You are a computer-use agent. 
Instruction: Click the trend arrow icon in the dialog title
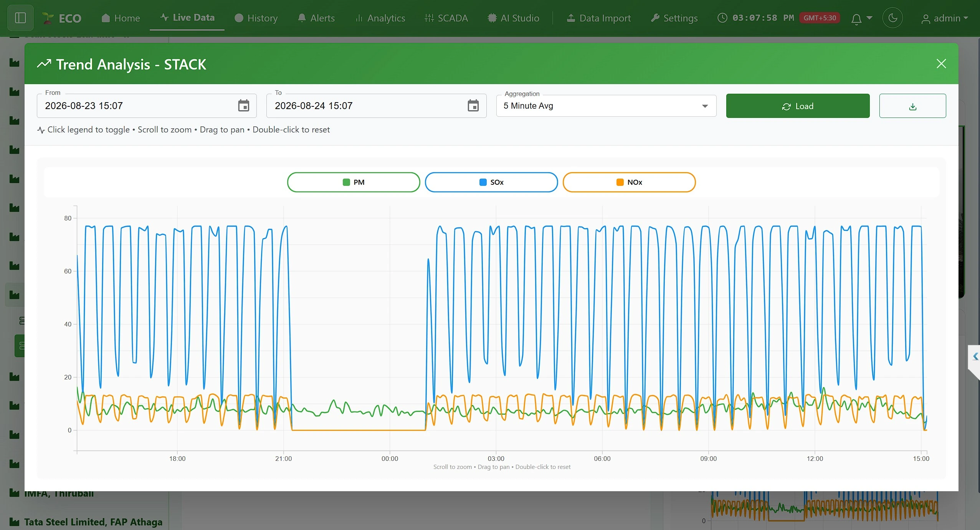tap(44, 64)
